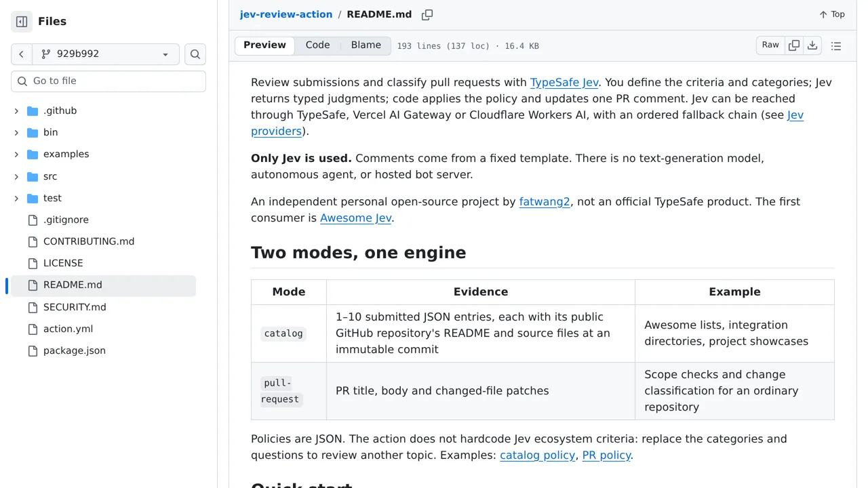Focus the Go to file search field
Image resolution: width=868 pixels, height=488 pixels.
(x=108, y=81)
